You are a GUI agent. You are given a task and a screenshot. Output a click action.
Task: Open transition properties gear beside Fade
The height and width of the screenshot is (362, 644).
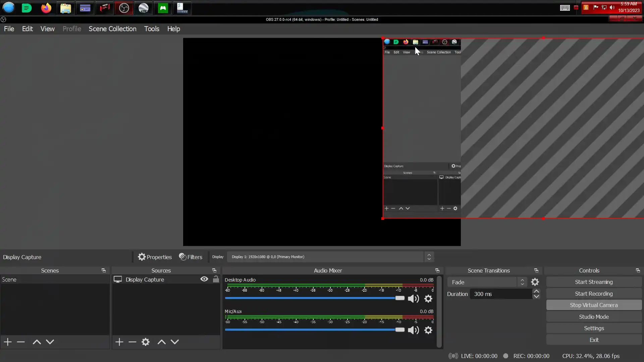pos(535,282)
